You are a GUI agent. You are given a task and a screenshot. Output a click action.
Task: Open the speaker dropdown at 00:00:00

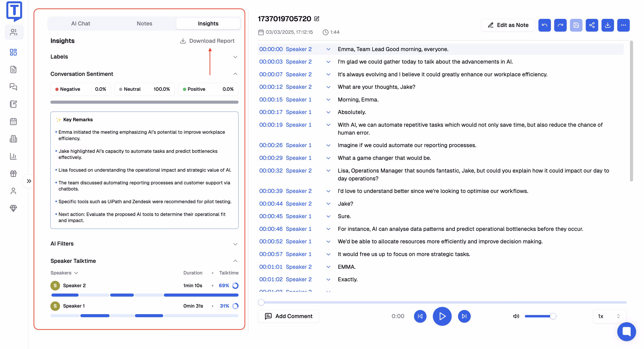(x=329, y=49)
